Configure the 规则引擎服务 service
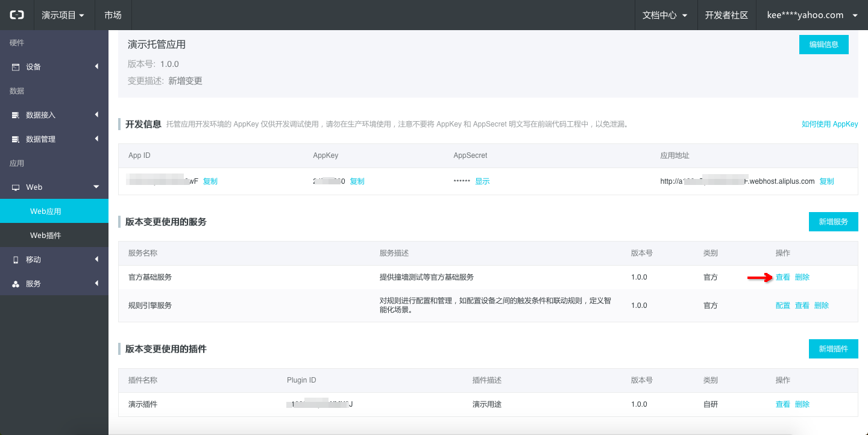The height and width of the screenshot is (435, 868). pos(782,305)
